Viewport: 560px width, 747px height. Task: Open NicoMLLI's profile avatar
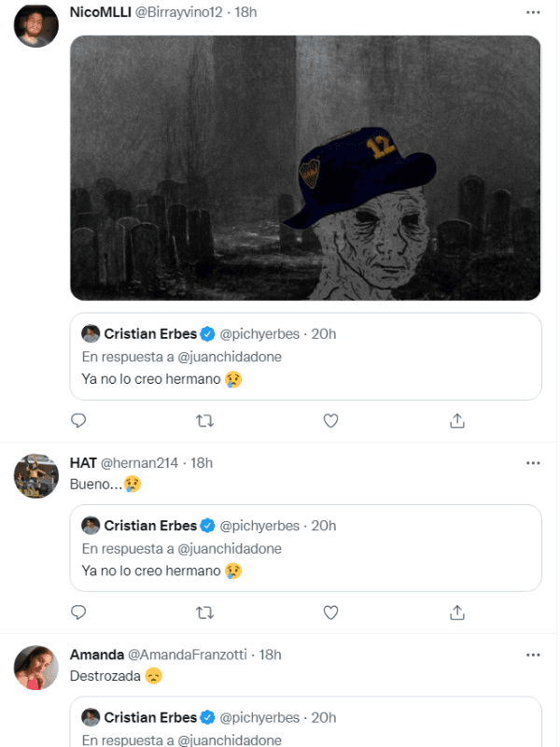click(36, 25)
